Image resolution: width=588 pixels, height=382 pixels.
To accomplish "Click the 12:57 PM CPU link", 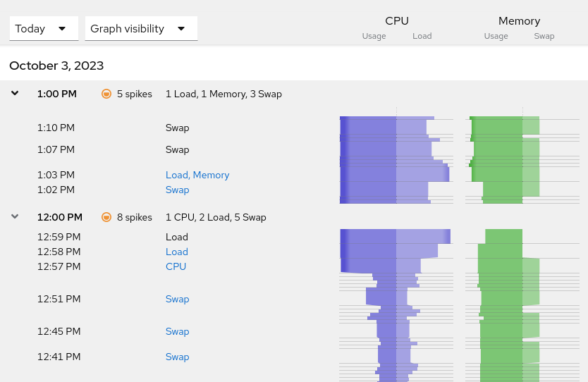I will [x=176, y=266].
